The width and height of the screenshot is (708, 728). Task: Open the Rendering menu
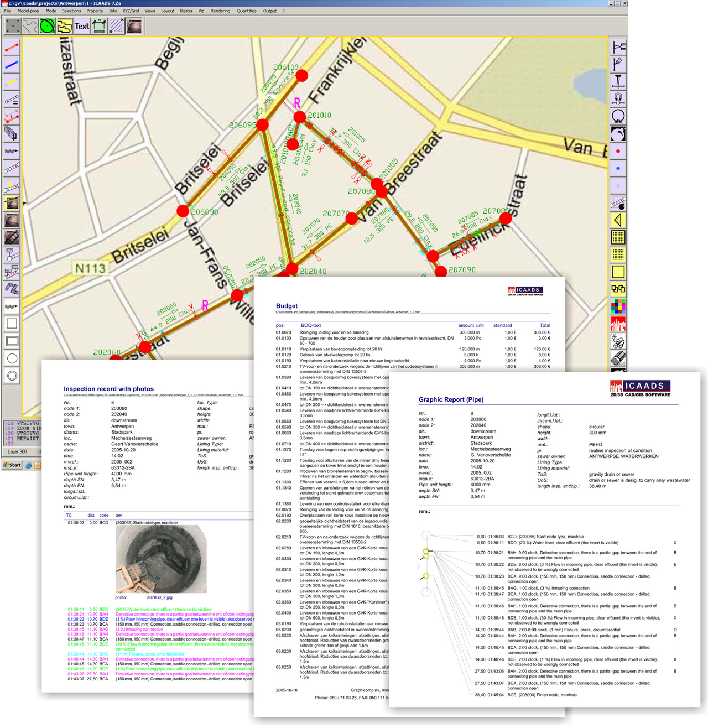(x=220, y=11)
